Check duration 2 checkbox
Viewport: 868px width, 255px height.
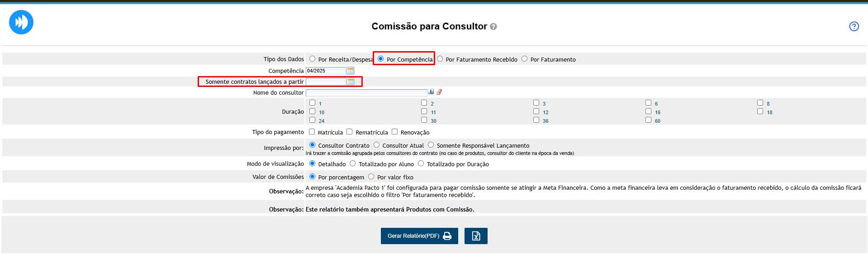pyautogui.click(x=424, y=103)
